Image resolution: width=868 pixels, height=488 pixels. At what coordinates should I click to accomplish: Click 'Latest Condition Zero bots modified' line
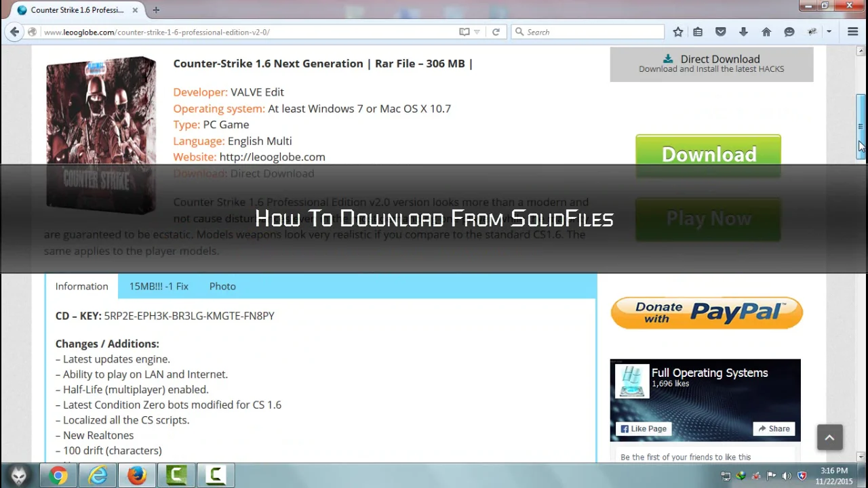(168, 405)
